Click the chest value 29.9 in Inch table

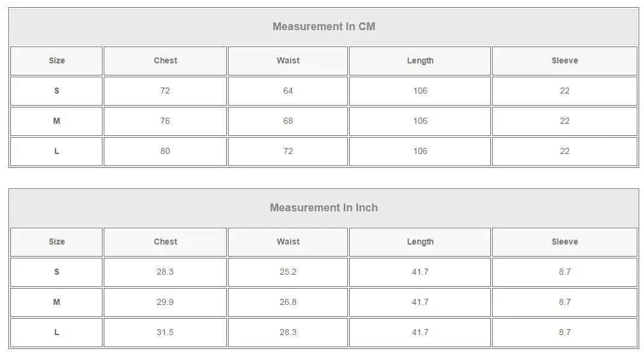(165, 302)
